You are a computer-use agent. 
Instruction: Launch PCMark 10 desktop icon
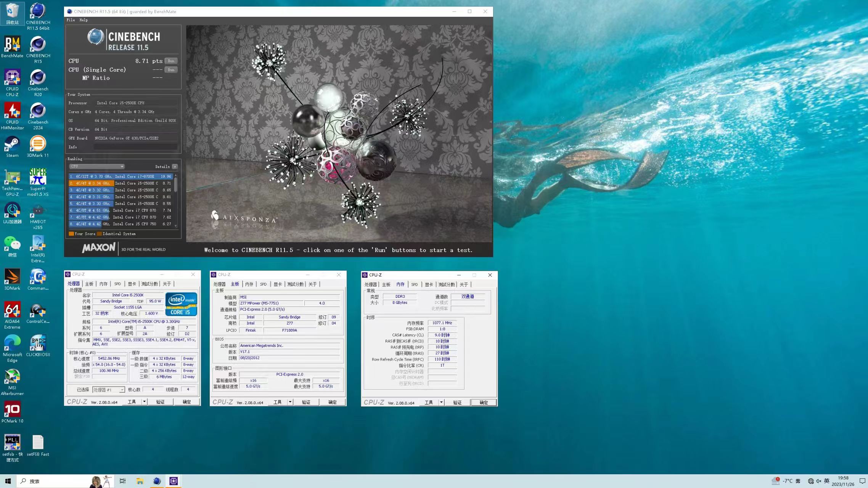click(x=12, y=412)
